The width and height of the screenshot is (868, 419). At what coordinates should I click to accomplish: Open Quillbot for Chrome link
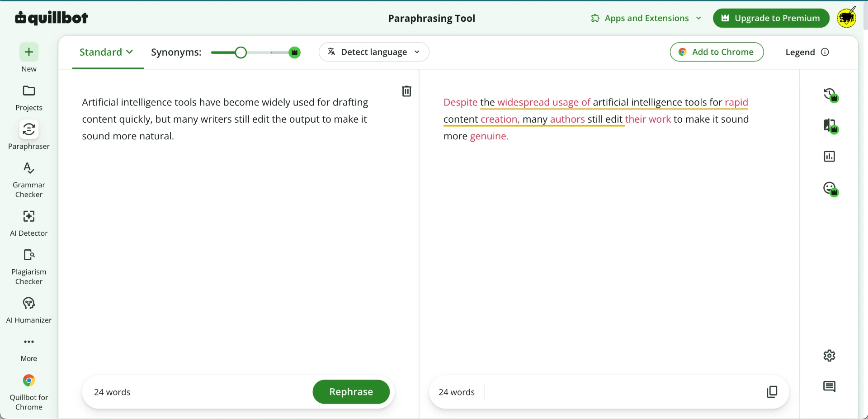(29, 392)
